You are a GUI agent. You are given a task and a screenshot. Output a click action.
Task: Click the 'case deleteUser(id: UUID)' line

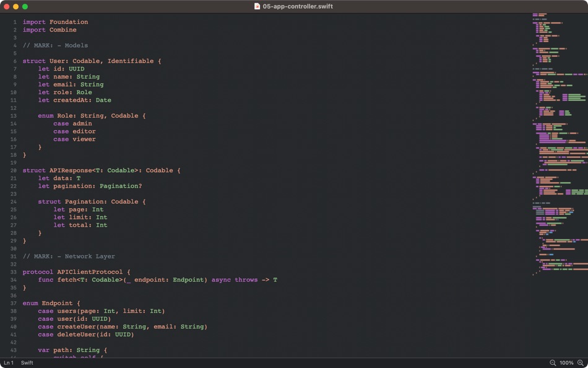point(86,335)
